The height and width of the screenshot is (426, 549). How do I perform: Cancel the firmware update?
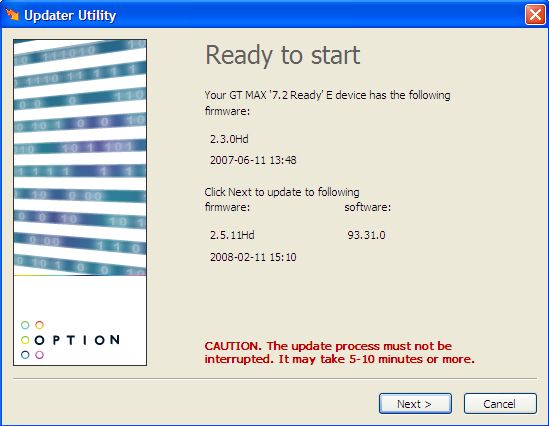(500, 404)
